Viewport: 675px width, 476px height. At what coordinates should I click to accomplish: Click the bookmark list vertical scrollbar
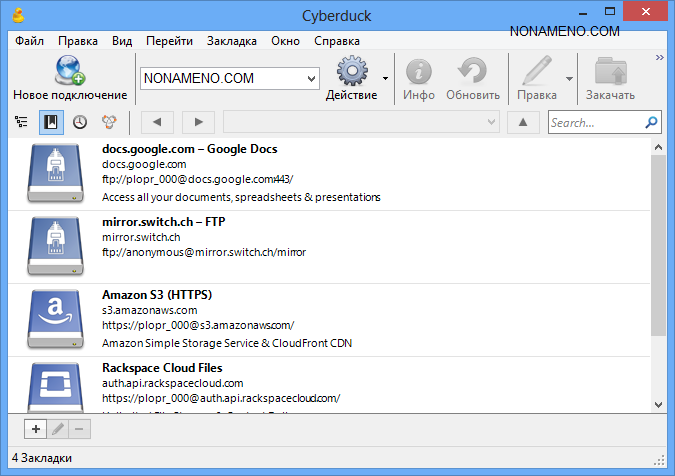(x=657, y=250)
